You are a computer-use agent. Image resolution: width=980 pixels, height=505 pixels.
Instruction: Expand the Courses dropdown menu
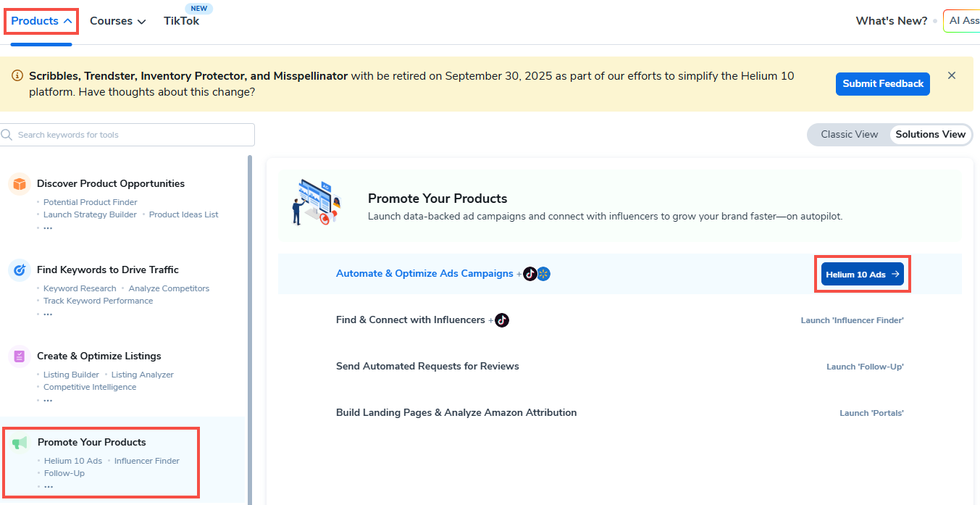117,21
